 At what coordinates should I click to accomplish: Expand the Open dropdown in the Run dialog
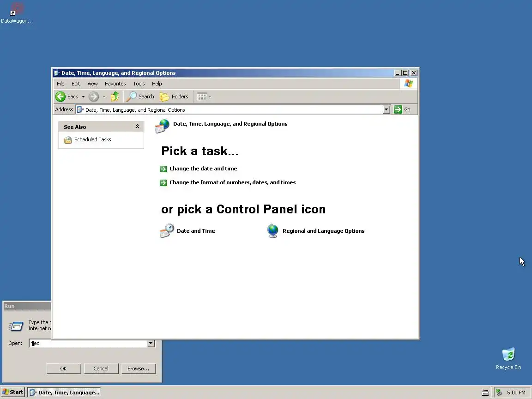[151, 344]
